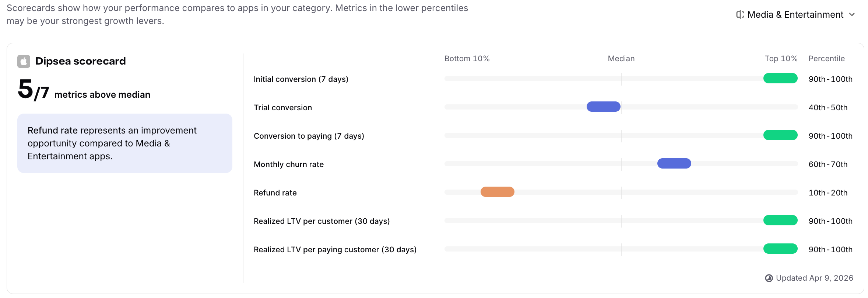Image resolution: width=868 pixels, height=298 pixels.
Task: Select the Monthly churn rate metric label
Action: pyautogui.click(x=289, y=164)
